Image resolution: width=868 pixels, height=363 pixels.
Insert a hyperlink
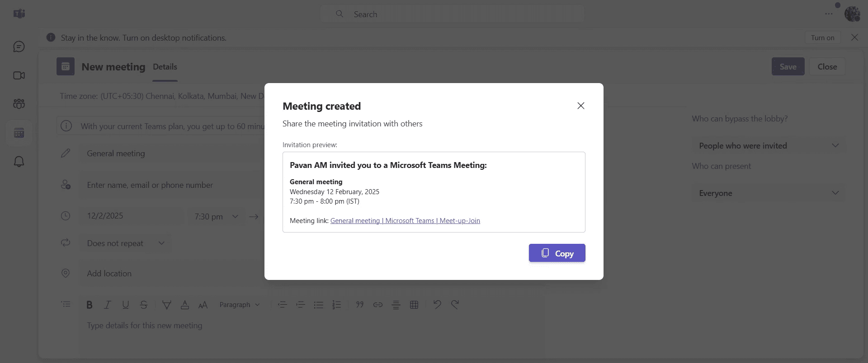point(378,305)
